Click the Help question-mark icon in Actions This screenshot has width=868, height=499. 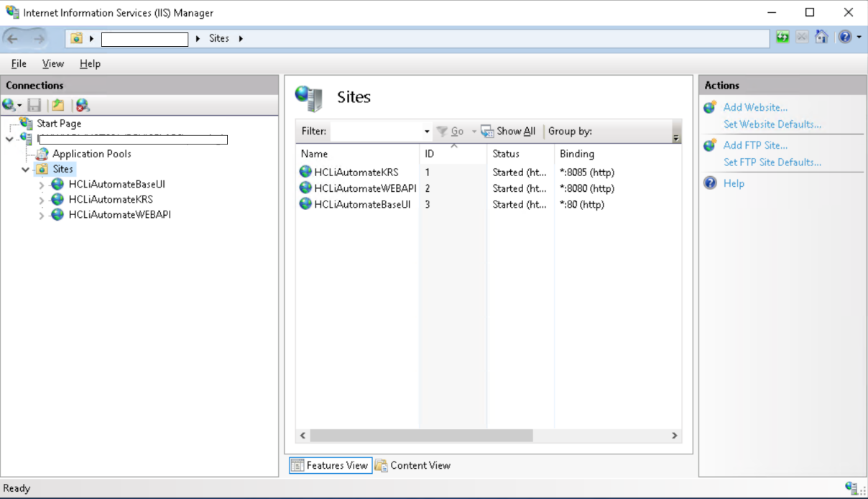pyautogui.click(x=710, y=183)
